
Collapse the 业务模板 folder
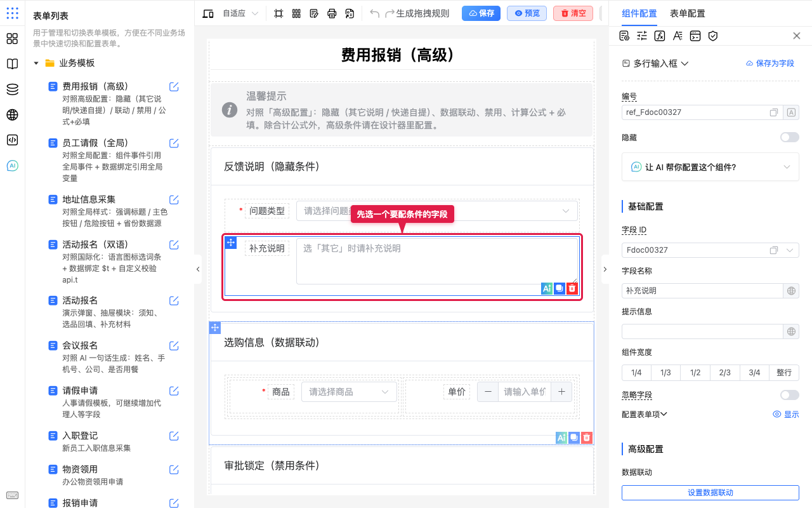[x=36, y=63]
